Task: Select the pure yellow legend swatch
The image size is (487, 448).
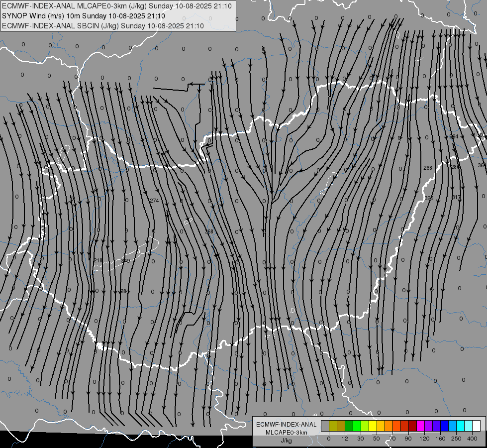Action: click(x=373, y=426)
